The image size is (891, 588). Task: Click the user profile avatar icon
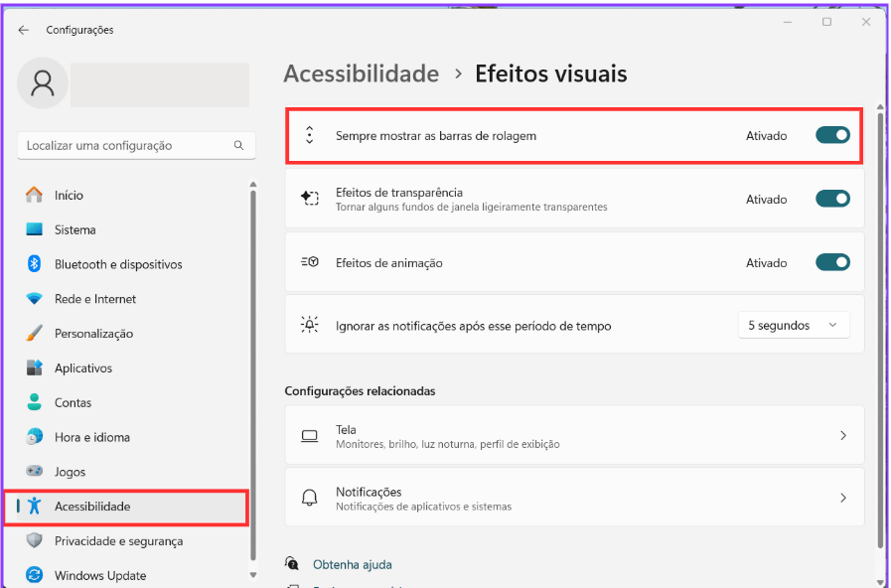[43, 83]
